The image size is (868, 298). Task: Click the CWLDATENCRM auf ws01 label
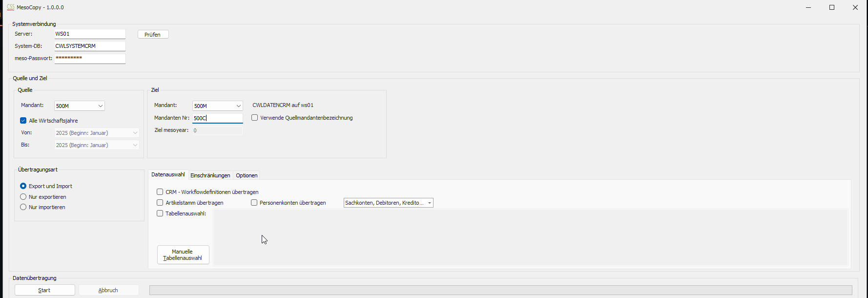coord(283,106)
